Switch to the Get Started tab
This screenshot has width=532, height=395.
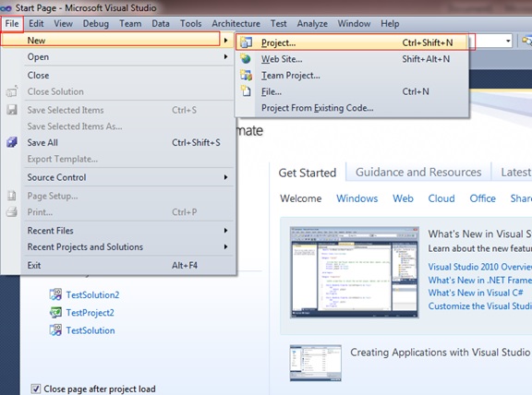[308, 173]
